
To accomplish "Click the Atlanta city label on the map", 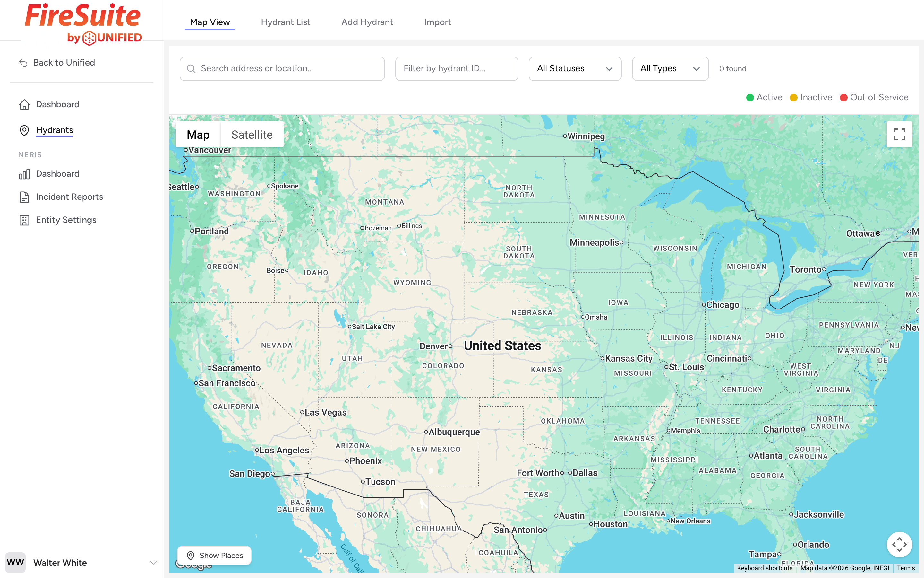I will pos(768,456).
